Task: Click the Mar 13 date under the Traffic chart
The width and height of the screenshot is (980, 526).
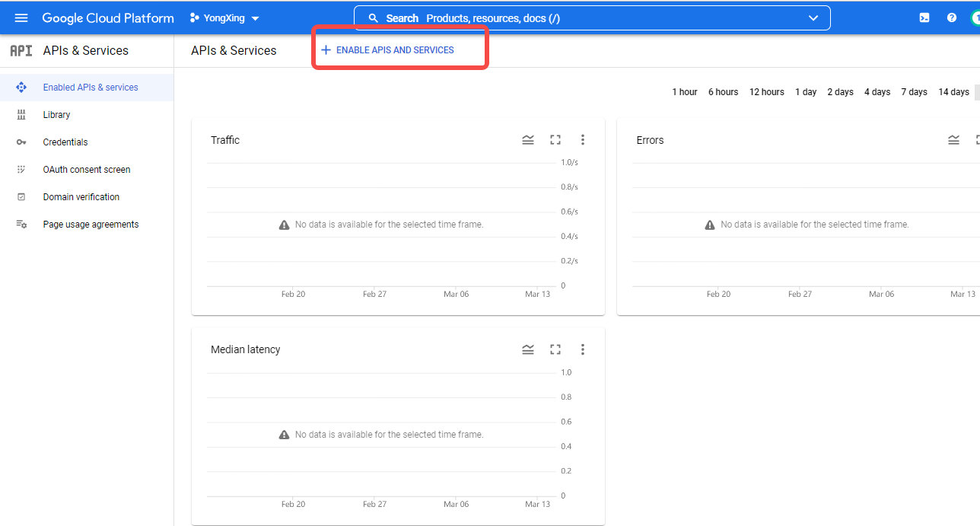Action: coord(537,294)
